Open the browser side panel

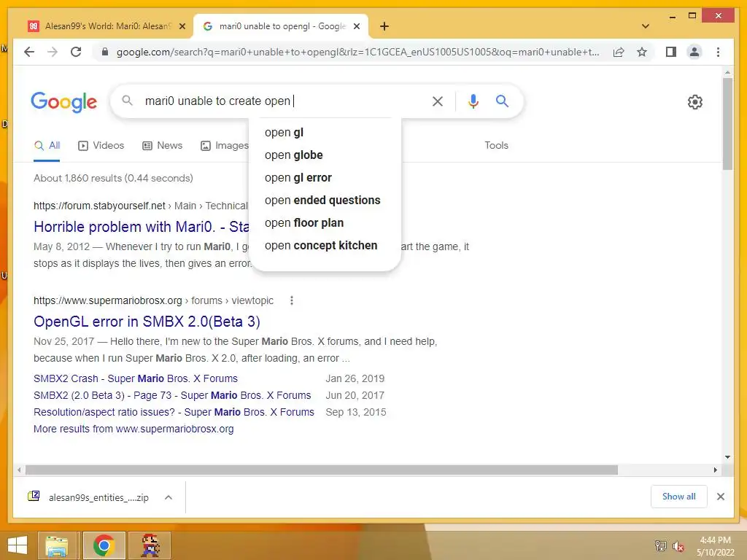pos(671,52)
